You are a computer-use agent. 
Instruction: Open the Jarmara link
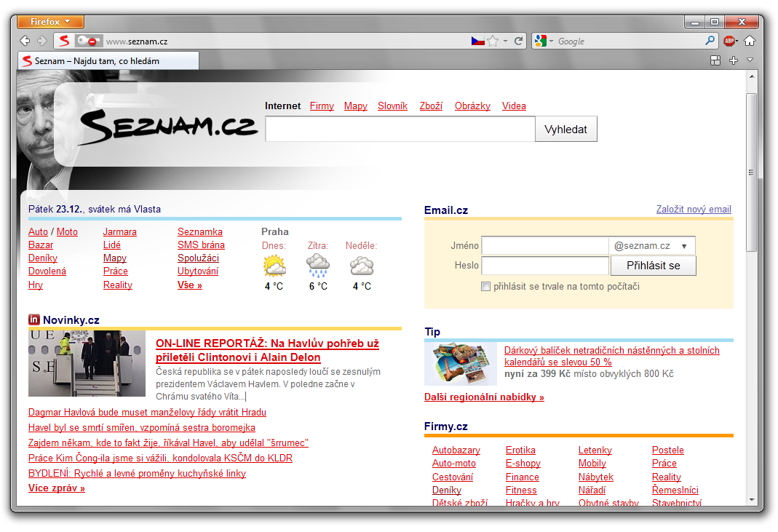[119, 231]
